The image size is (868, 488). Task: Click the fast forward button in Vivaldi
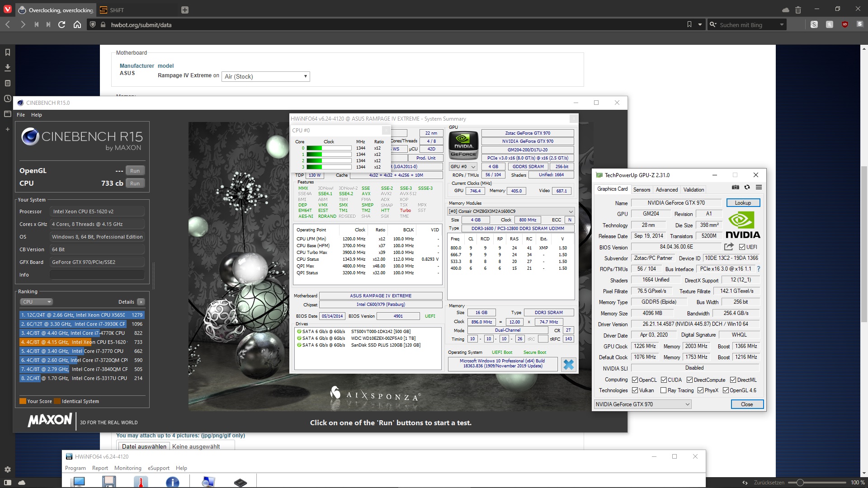[48, 24]
